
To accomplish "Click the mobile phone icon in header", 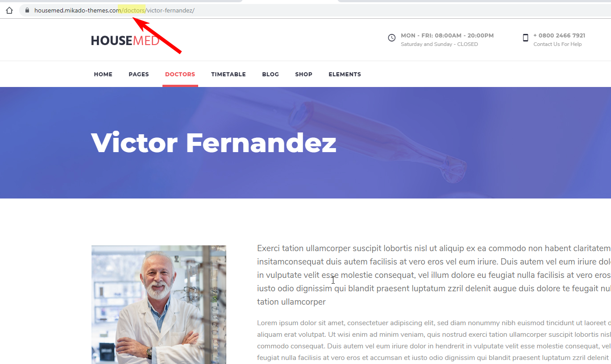I will click(525, 38).
